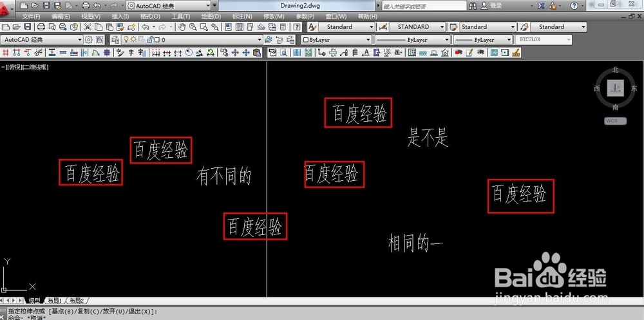Toggle layer 0 lock icon
Viewport: 644px width, 320px height.
tap(150, 39)
